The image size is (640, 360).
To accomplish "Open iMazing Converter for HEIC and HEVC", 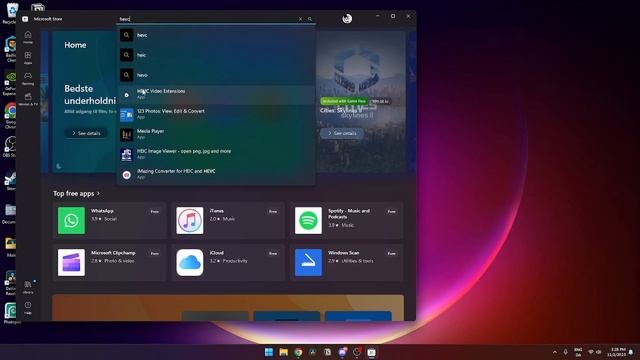I will pos(216,174).
